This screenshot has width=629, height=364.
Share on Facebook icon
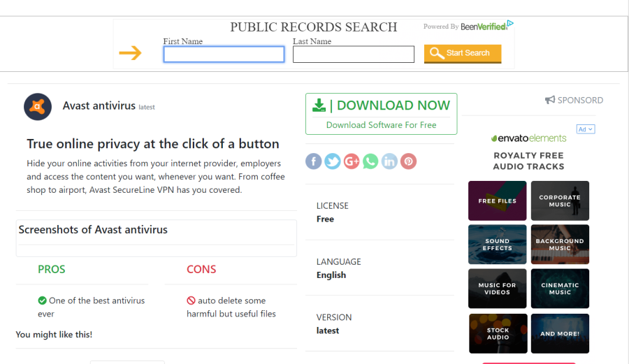tap(314, 161)
